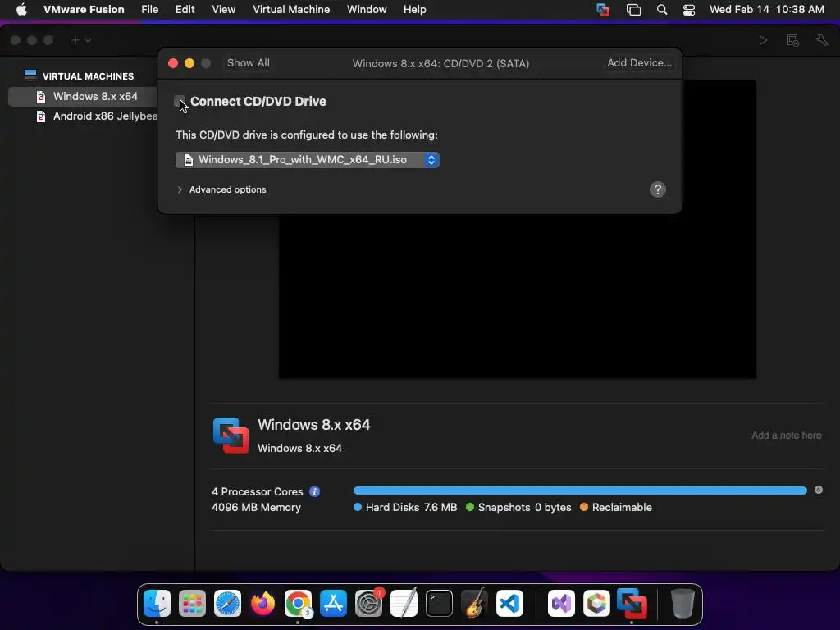Screen dimensions: 840x630
Task: Click Snapshots 0 bytes legend
Action: (518, 507)
